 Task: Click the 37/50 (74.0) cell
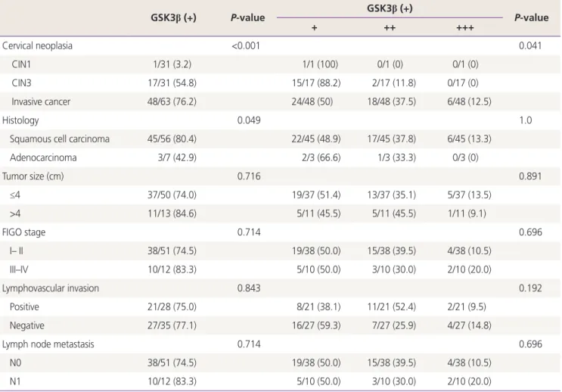pos(172,195)
